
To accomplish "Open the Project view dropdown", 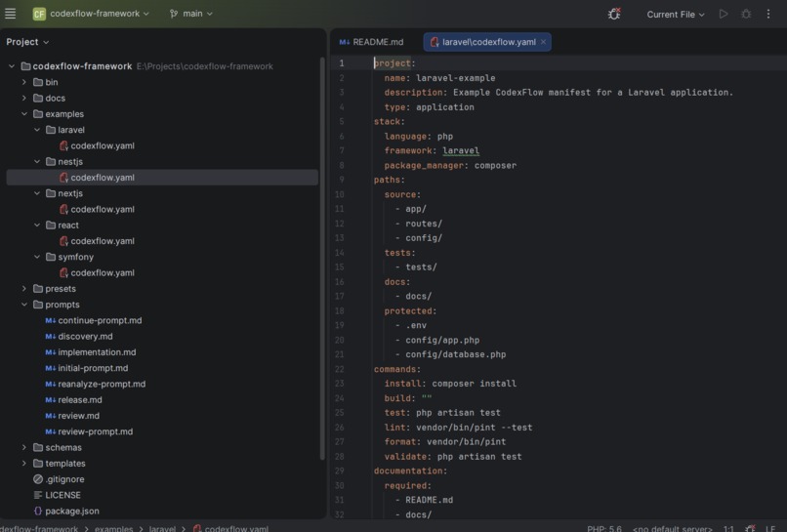I will [27, 42].
